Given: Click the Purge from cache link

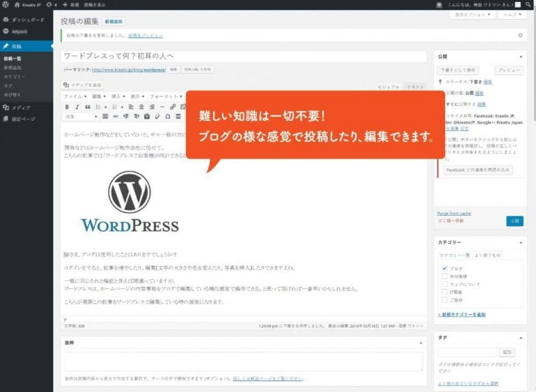Looking at the screenshot, I should point(454,213).
